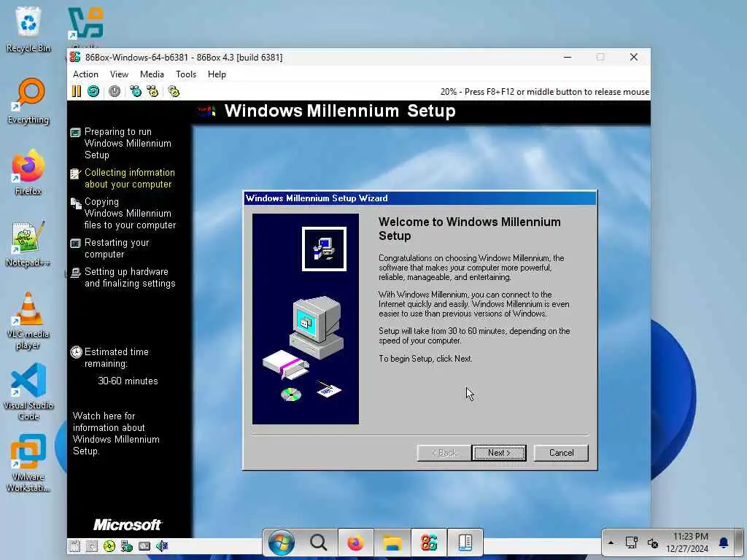Click the first floppy drive status bar icon

click(x=74, y=546)
